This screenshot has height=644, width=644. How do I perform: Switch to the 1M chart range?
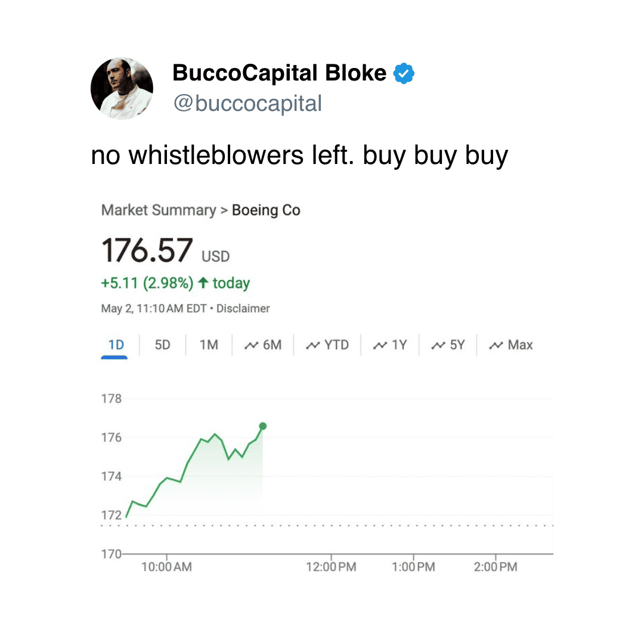coord(209,345)
